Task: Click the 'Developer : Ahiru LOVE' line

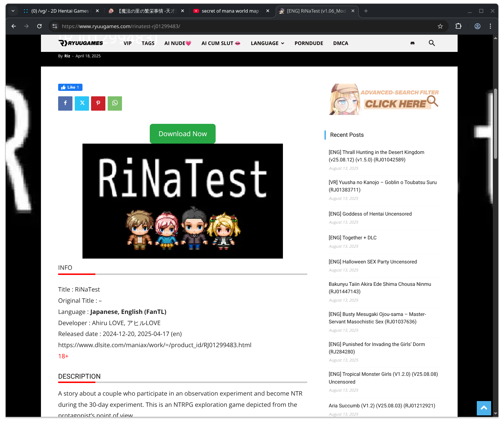Action: pyautogui.click(x=109, y=323)
